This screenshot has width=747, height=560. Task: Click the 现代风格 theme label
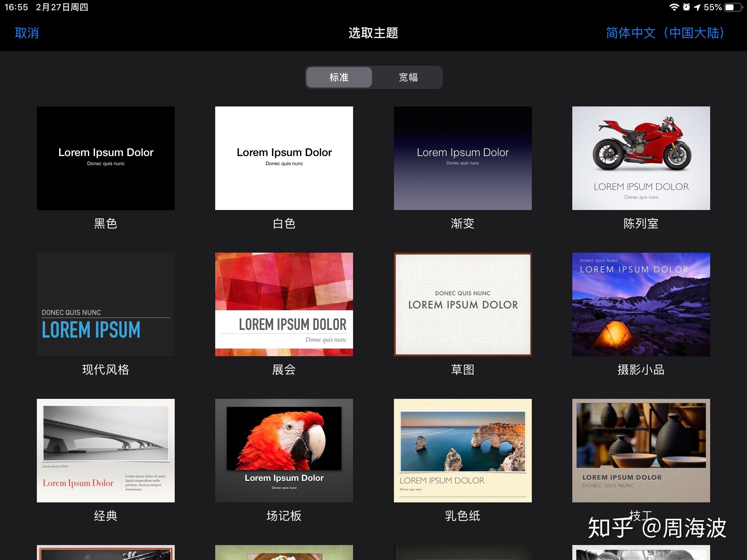[x=106, y=370]
